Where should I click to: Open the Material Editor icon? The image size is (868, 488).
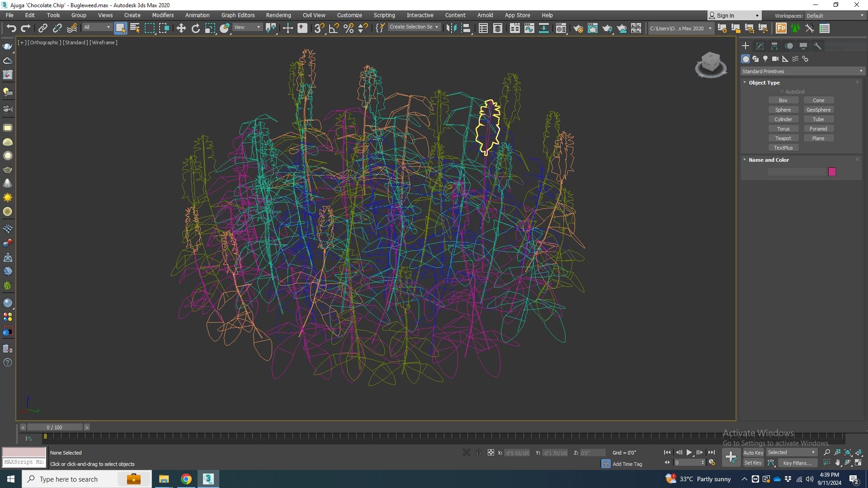pos(561,28)
